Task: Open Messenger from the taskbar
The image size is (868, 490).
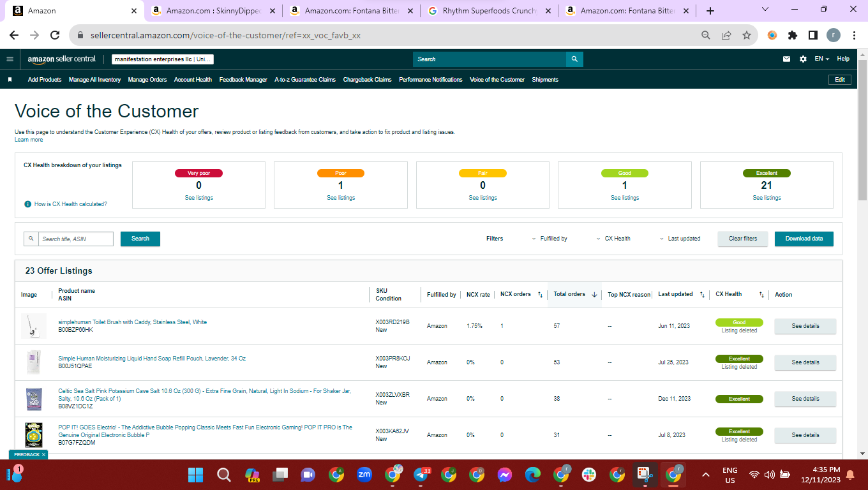Action: point(505,475)
